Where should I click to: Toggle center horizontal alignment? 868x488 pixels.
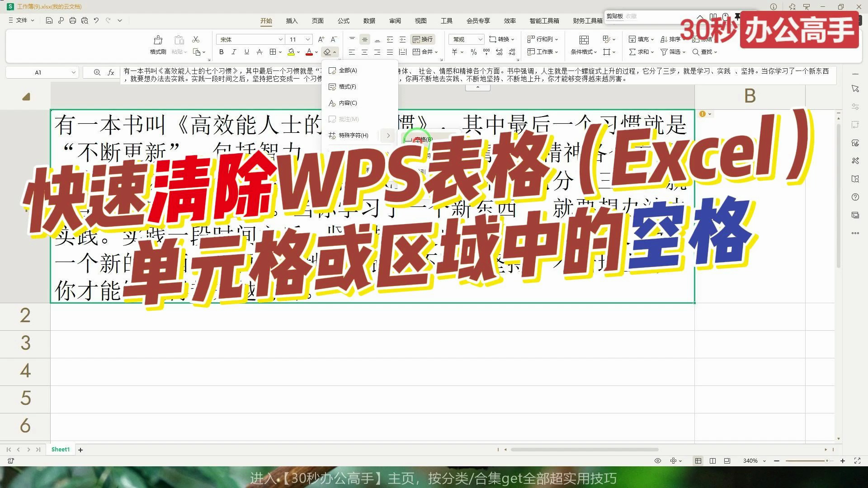[364, 52]
